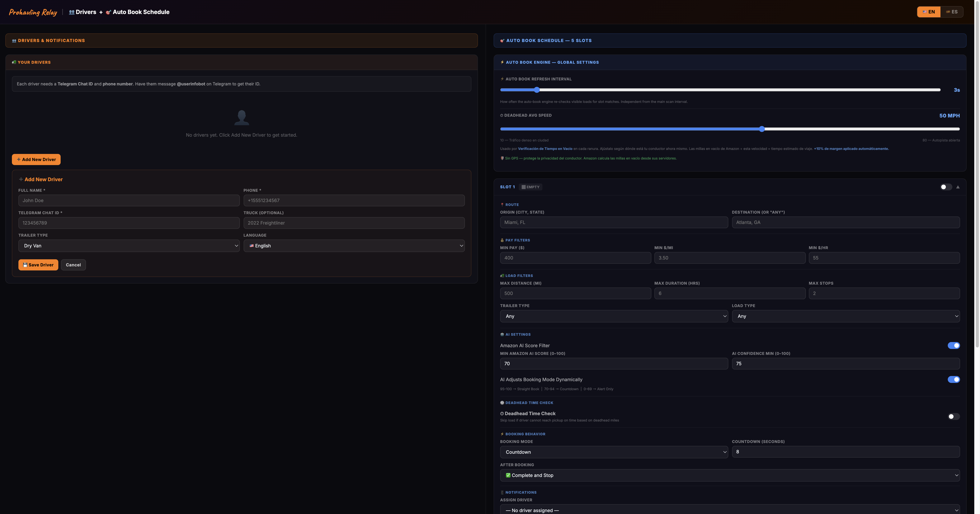Toggle Slot 1 enable switch
Image resolution: width=980 pixels, height=514 pixels.
[946, 187]
